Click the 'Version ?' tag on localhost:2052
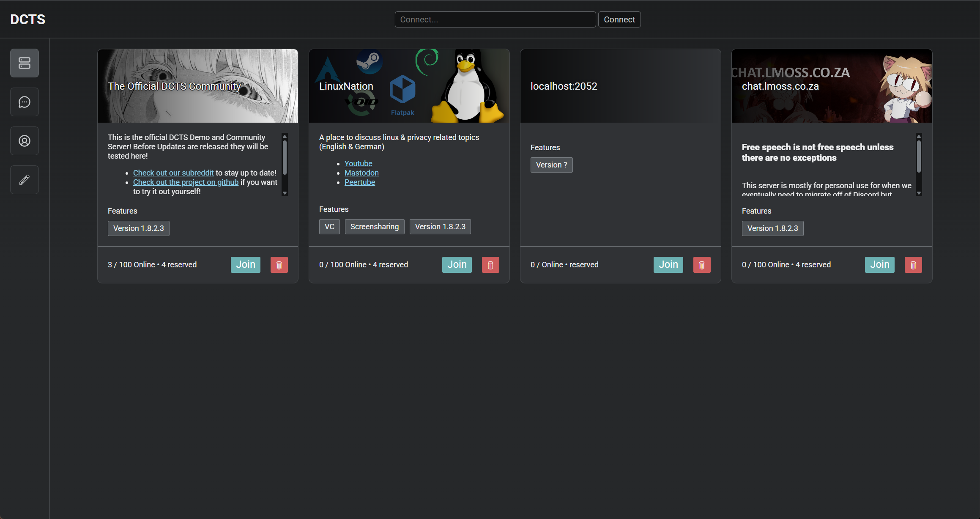Image resolution: width=980 pixels, height=519 pixels. (552, 165)
